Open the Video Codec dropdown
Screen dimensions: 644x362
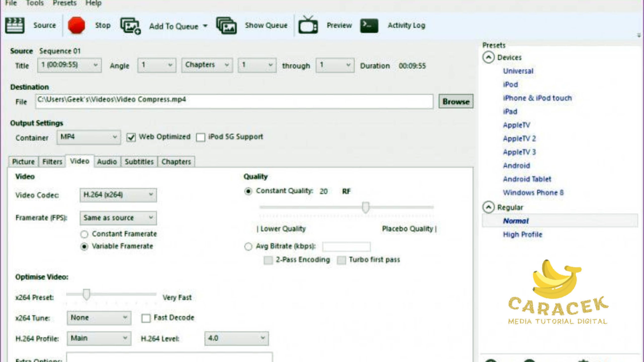(x=118, y=195)
